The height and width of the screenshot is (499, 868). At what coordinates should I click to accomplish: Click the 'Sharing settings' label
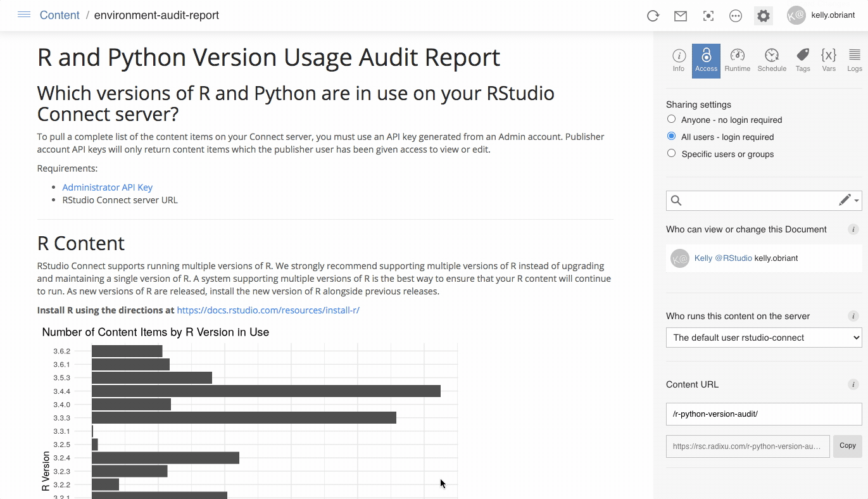[698, 104]
